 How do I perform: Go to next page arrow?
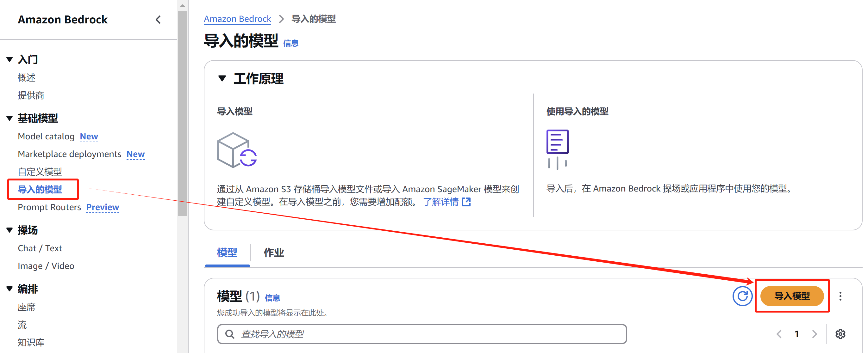click(x=815, y=334)
